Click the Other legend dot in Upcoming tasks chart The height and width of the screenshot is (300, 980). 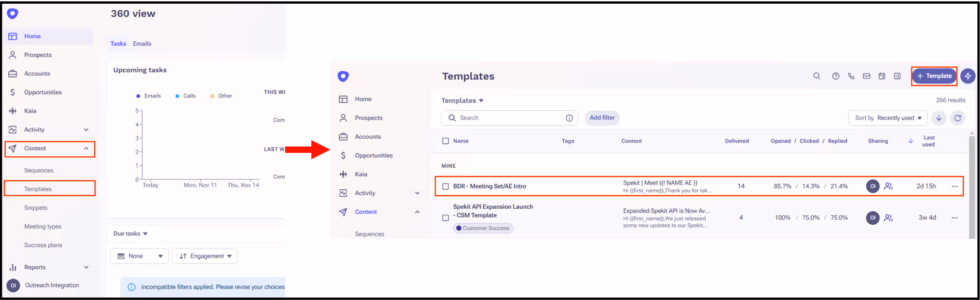point(212,96)
